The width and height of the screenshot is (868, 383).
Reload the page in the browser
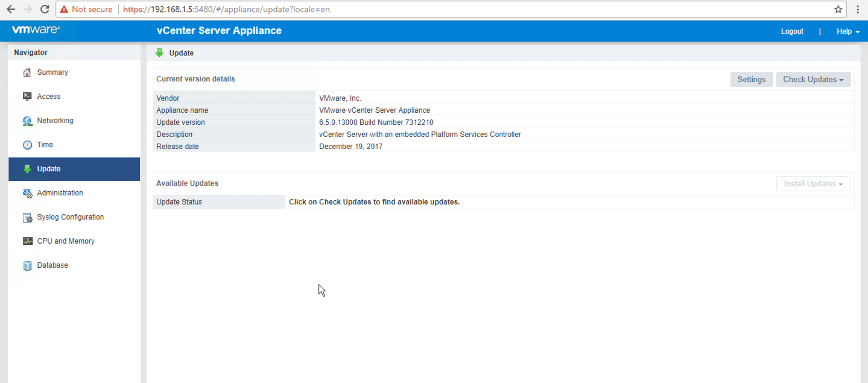click(45, 10)
